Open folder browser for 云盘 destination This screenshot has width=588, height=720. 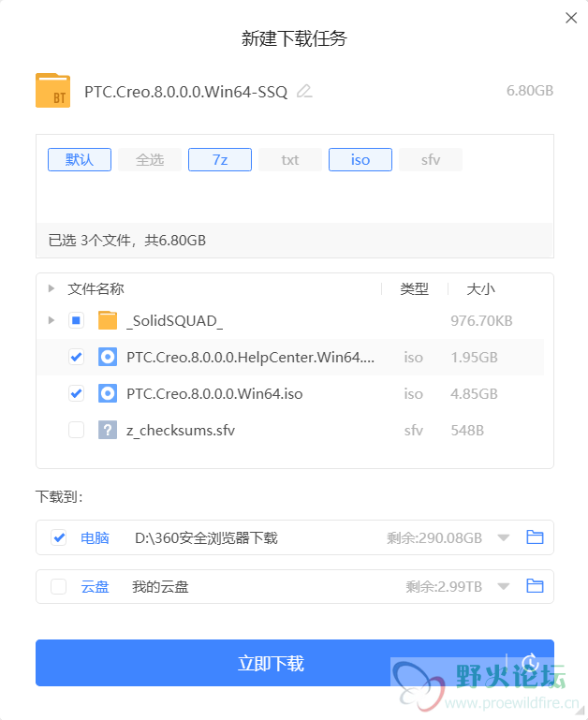pos(535,586)
